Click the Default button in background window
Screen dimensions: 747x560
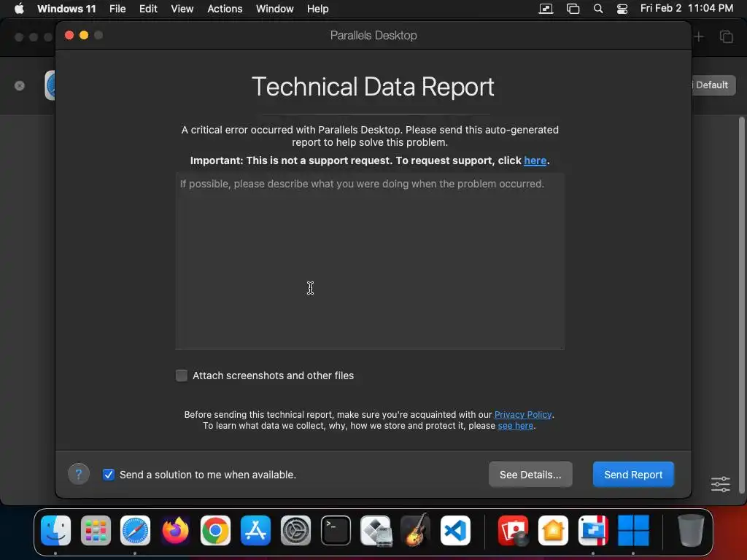(712, 85)
